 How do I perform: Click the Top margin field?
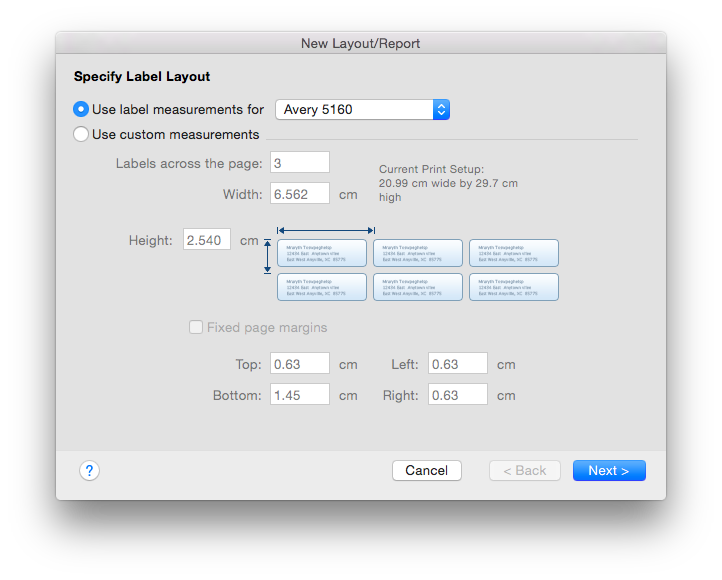(x=300, y=364)
